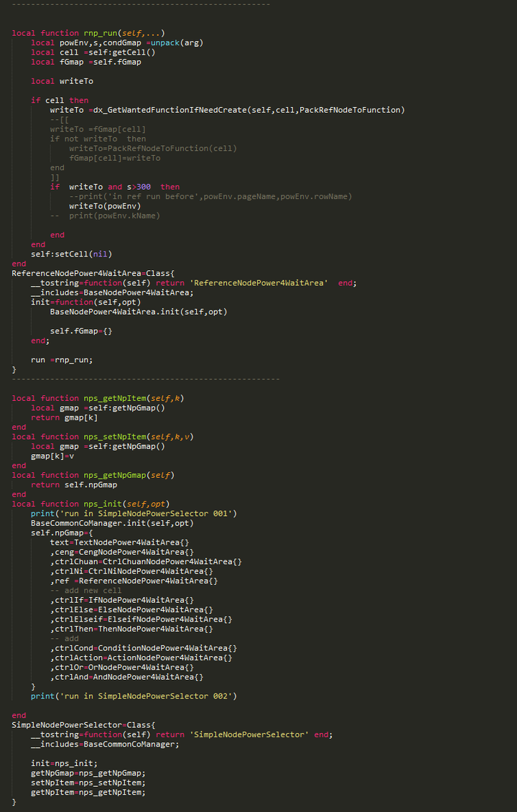Click ',ctrlAnd=AndNodePower4WaitArea{}' entry
Screen dimensions: 517x812
[127, 677]
